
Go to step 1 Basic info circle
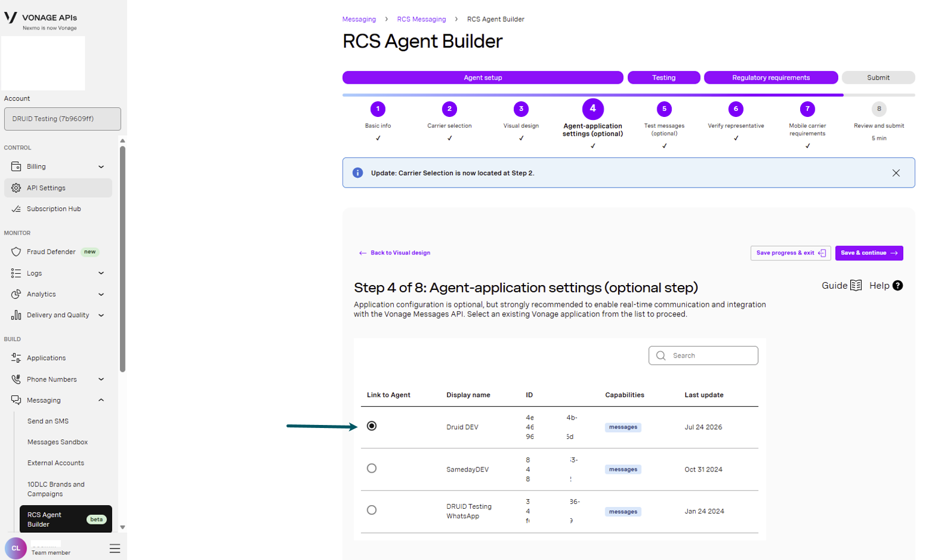tap(378, 109)
